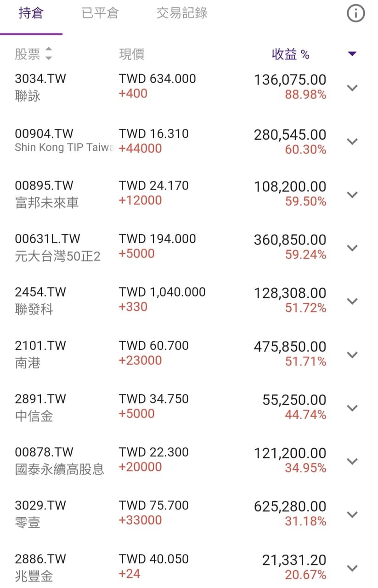This screenshot has height=588, width=378.
Task: Expand the 2454.TW 聯發科 chevron
Action: tap(352, 301)
